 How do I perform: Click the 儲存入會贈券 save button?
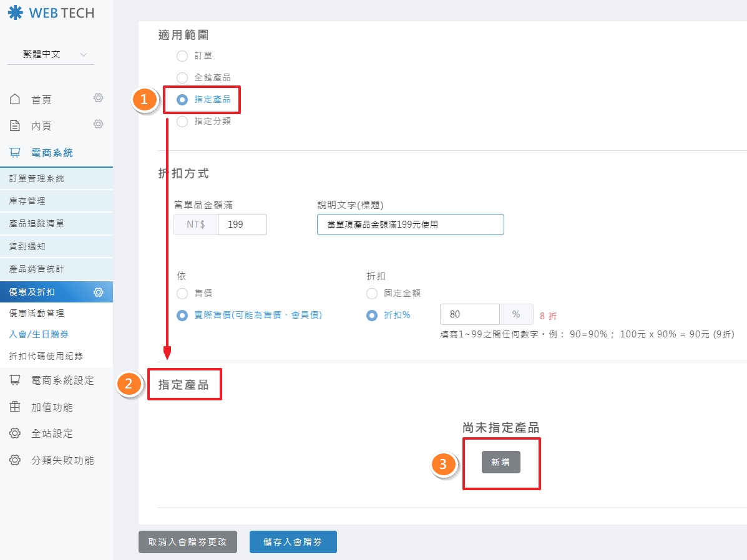(293, 542)
